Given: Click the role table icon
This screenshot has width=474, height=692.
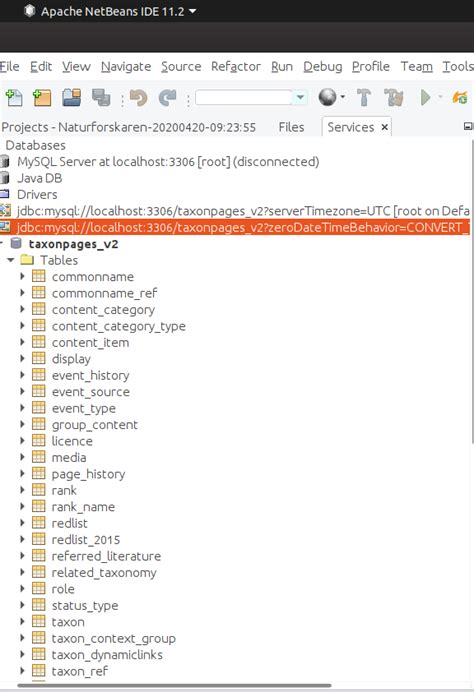Looking at the screenshot, I should pyautogui.click(x=39, y=589).
